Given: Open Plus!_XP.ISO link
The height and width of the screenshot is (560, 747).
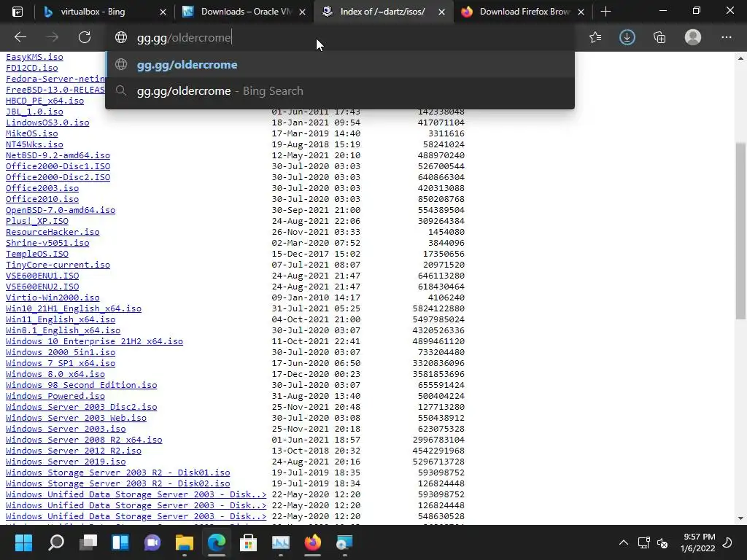Looking at the screenshot, I should pos(37,221).
